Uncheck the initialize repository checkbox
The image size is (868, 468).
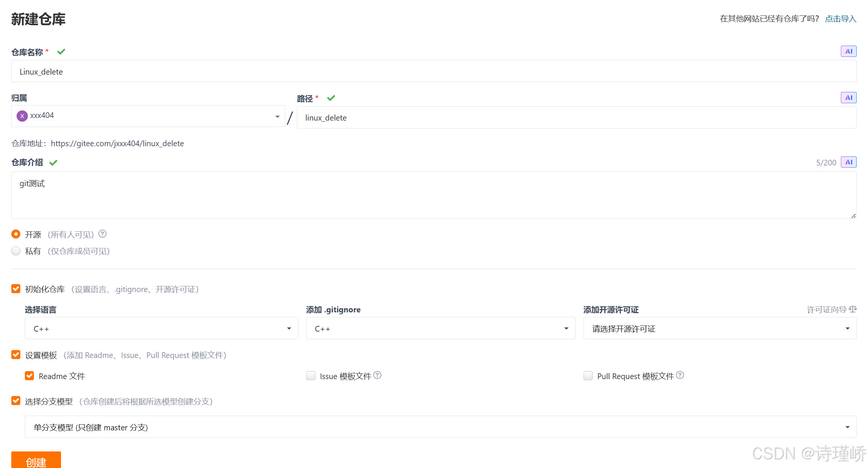(x=16, y=289)
